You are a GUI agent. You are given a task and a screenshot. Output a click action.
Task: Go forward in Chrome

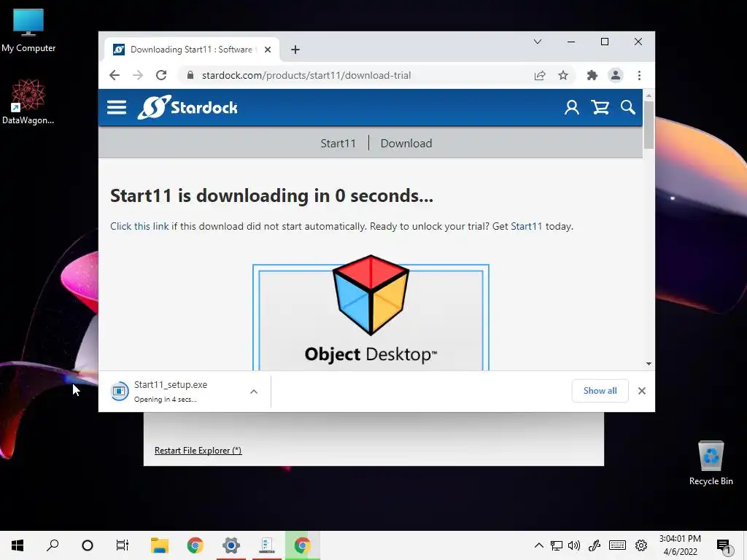pos(138,75)
